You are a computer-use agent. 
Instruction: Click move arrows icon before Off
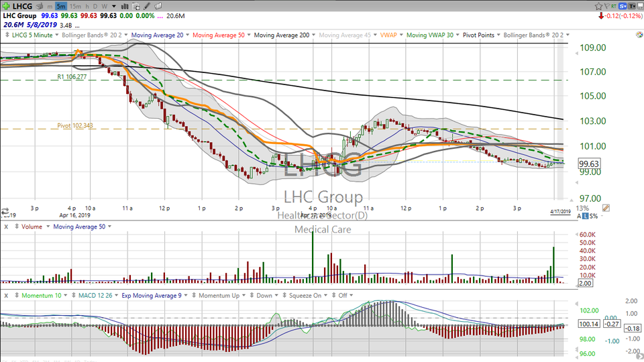coord(334,296)
